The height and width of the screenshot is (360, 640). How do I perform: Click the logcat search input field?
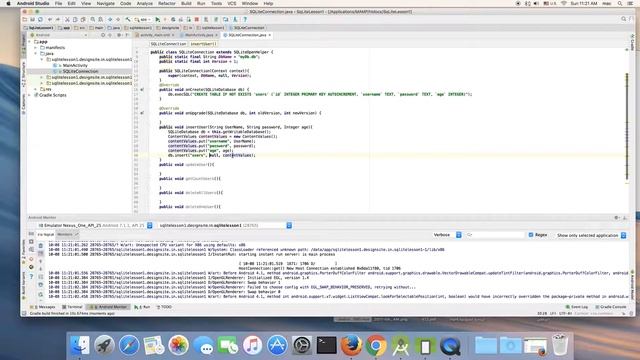pyautogui.click(x=495, y=235)
